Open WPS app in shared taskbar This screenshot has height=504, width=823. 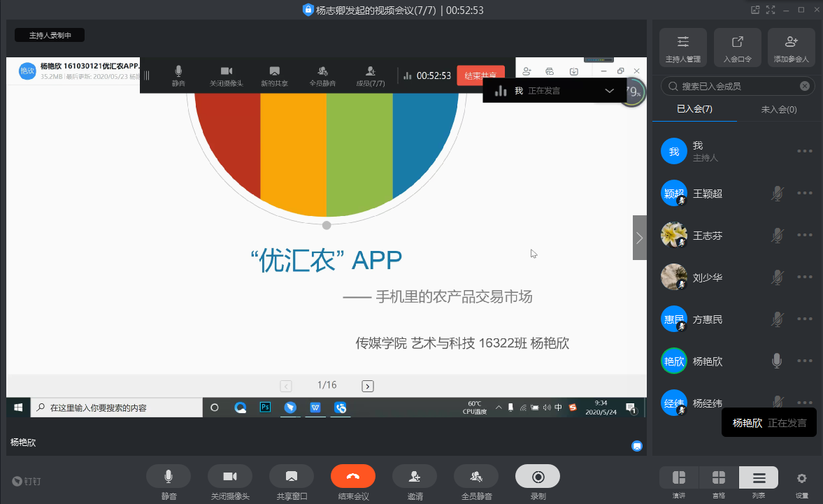click(315, 408)
